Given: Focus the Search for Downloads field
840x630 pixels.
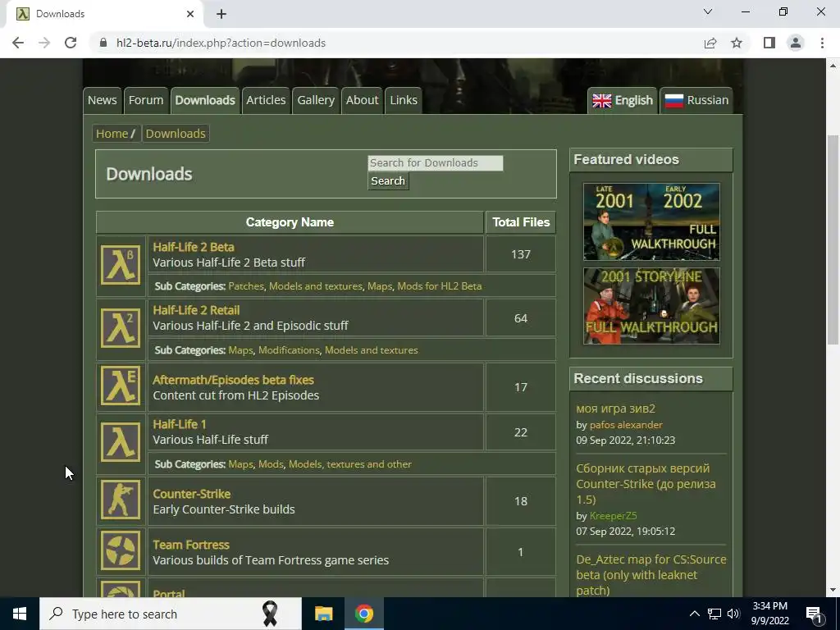Looking at the screenshot, I should [435, 163].
